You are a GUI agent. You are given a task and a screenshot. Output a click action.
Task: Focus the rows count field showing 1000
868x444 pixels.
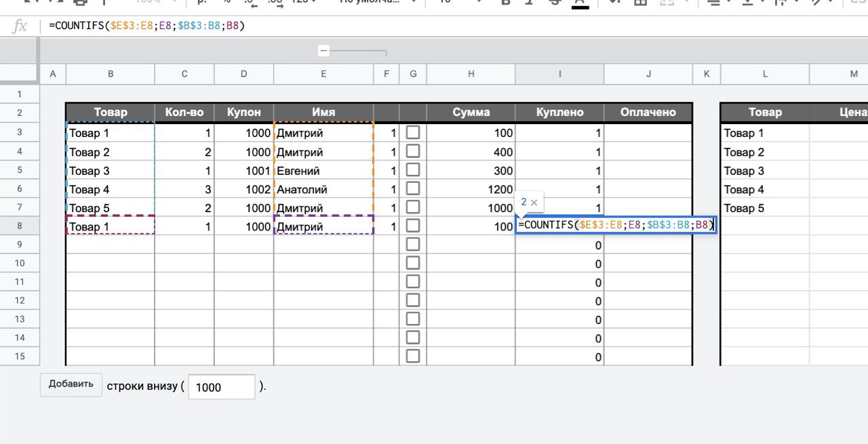[x=221, y=386]
